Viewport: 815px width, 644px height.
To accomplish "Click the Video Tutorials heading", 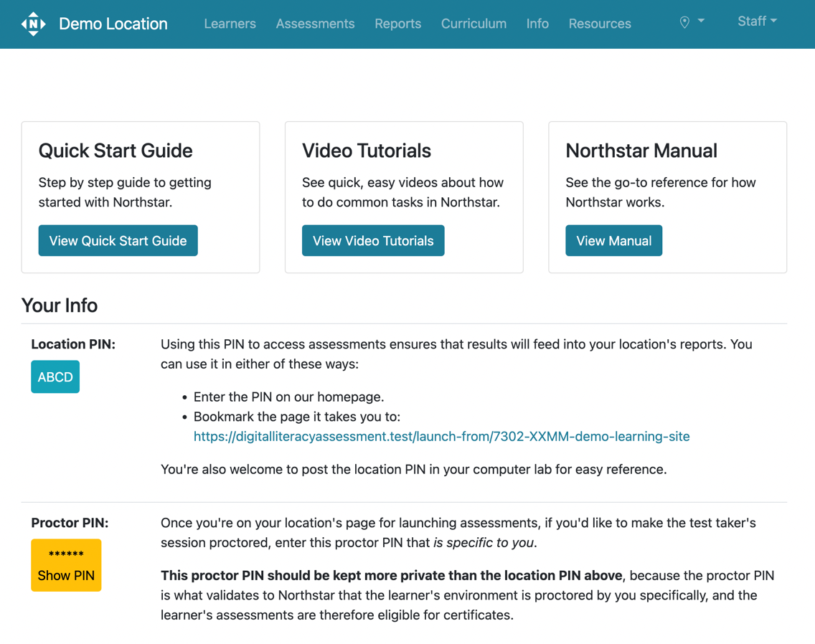I will coord(367,151).
